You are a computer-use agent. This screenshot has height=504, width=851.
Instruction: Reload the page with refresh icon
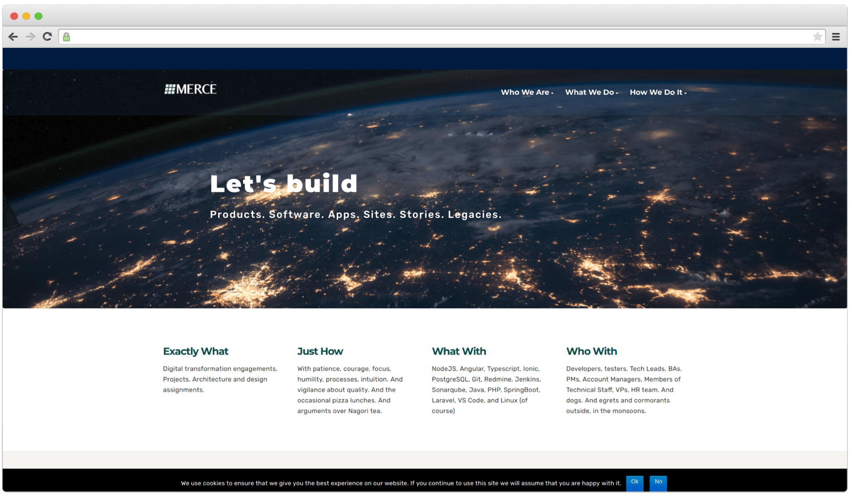click(47, 37)
